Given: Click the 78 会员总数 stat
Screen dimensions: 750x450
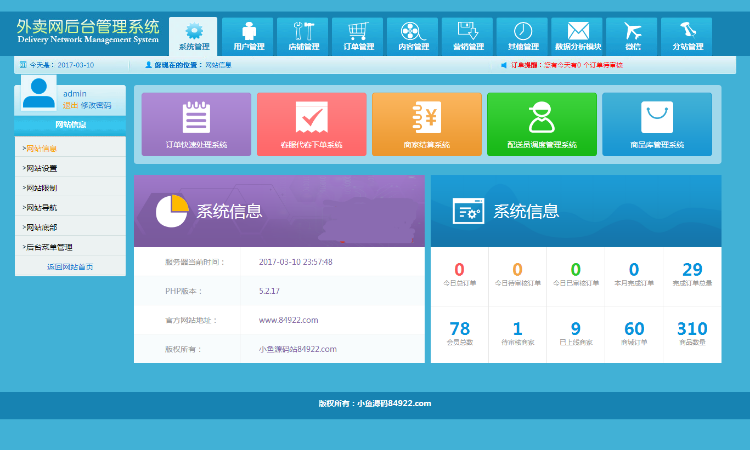Looking at the screenshot, I should (459, 333).
